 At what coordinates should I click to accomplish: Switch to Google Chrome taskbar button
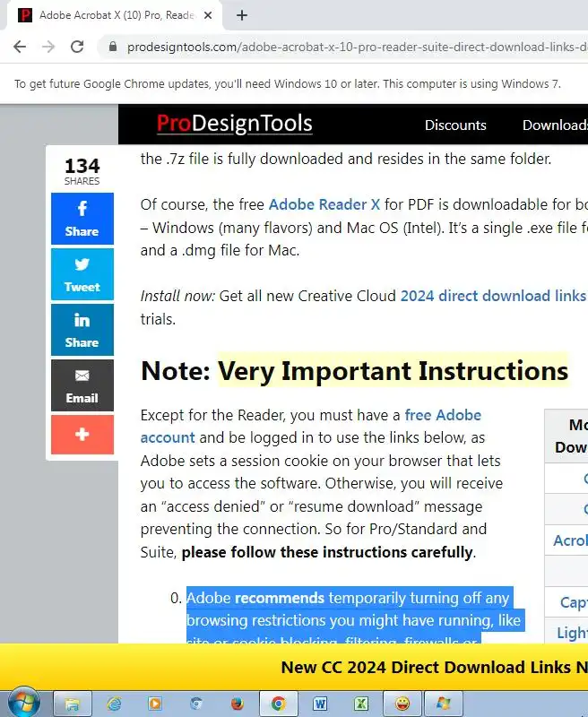[x=279, y=704]
